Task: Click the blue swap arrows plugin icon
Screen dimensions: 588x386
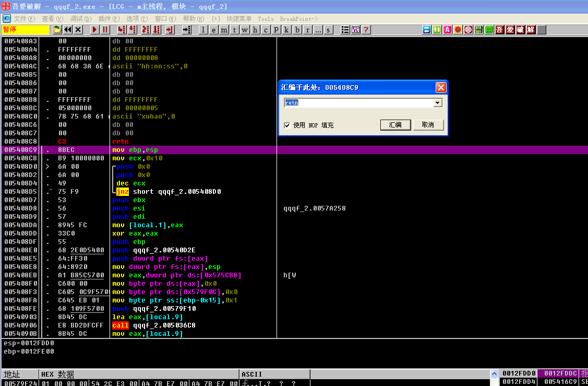Action: (x=426, y=30)
